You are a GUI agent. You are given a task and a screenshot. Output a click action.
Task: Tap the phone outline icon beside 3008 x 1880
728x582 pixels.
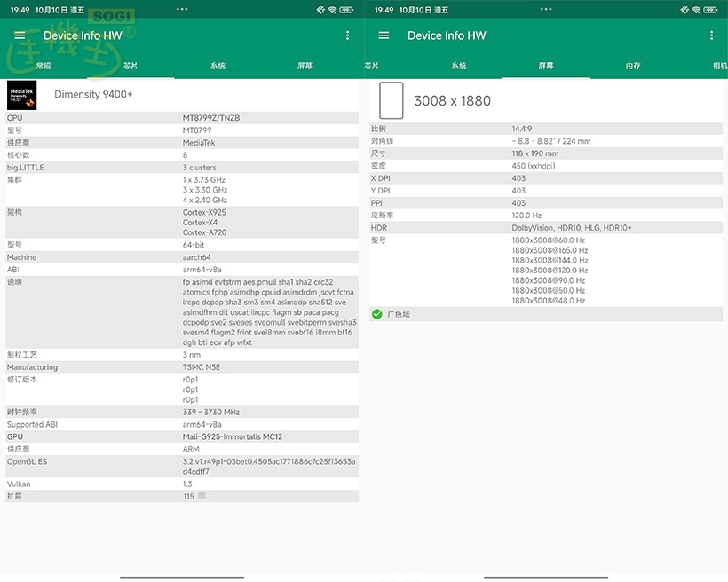point(391,99)
